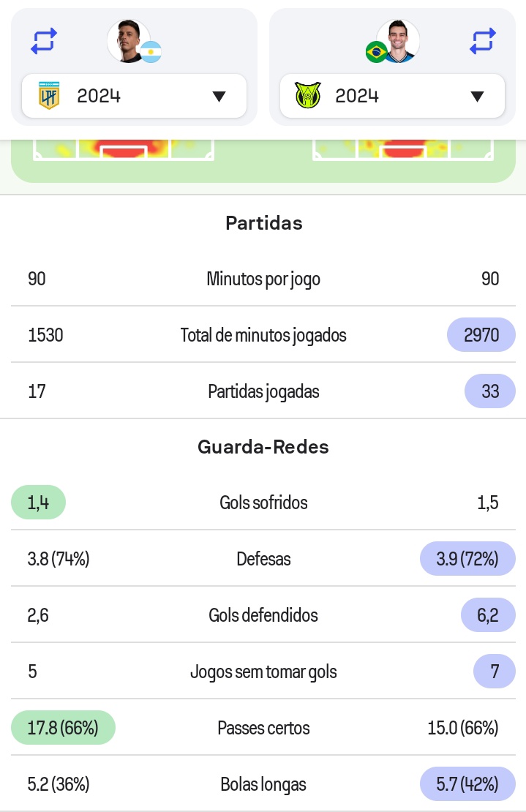Image resolution: width=526 pixels, height=812 pixels.
Task: Tap the right player swap arrows icon
Action: coord(483,41)
